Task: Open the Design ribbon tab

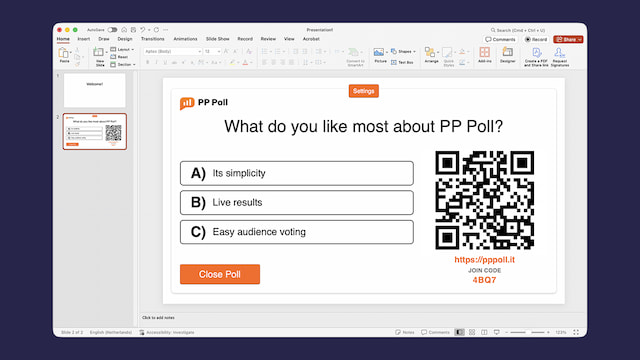Action: 125,39
